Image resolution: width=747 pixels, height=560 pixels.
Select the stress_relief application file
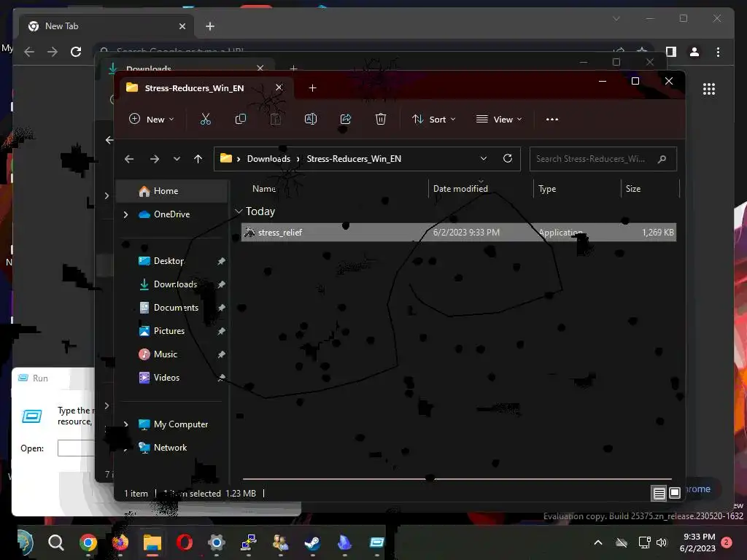[459, 233]
